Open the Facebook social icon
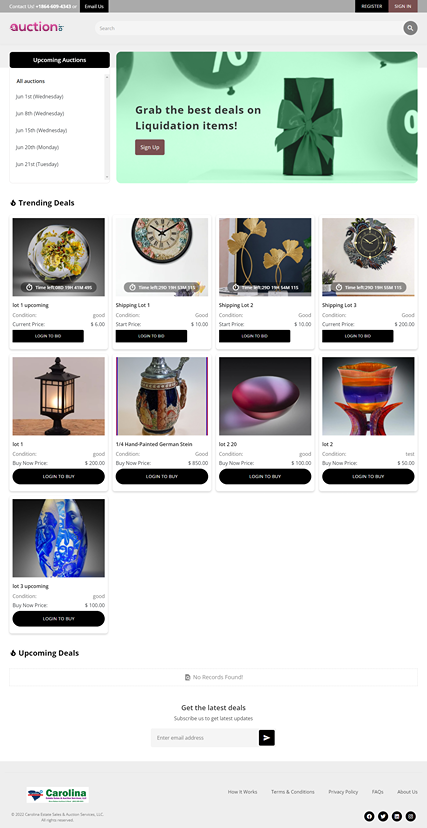427x828 pixels. pyautogui.click(x=369, y=816)
